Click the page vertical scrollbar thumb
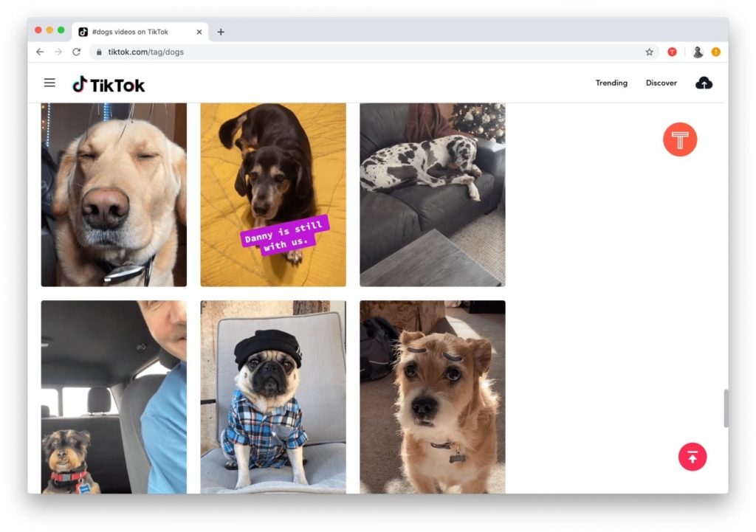This screenshot has width=756, height=532. [x=726, y=408]
